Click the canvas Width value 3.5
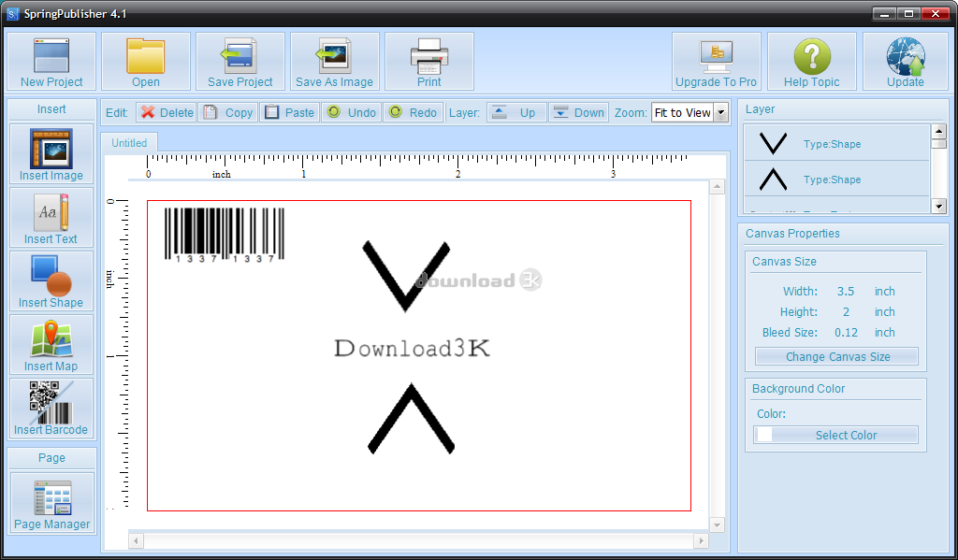Image resolution: width=958 pixels, height=560 pixels. (x=846, y=292)
